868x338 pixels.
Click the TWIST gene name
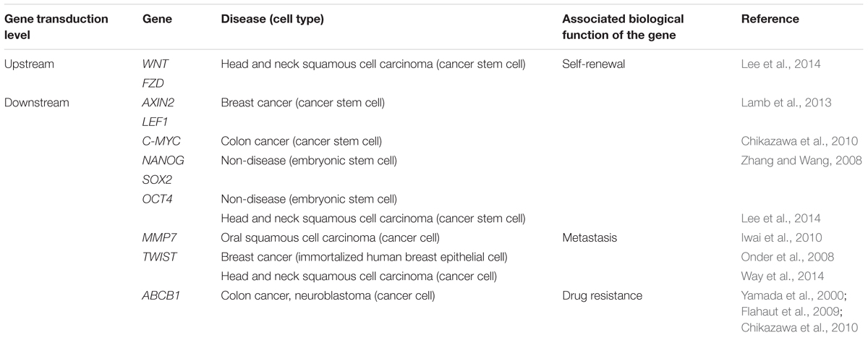158,256
